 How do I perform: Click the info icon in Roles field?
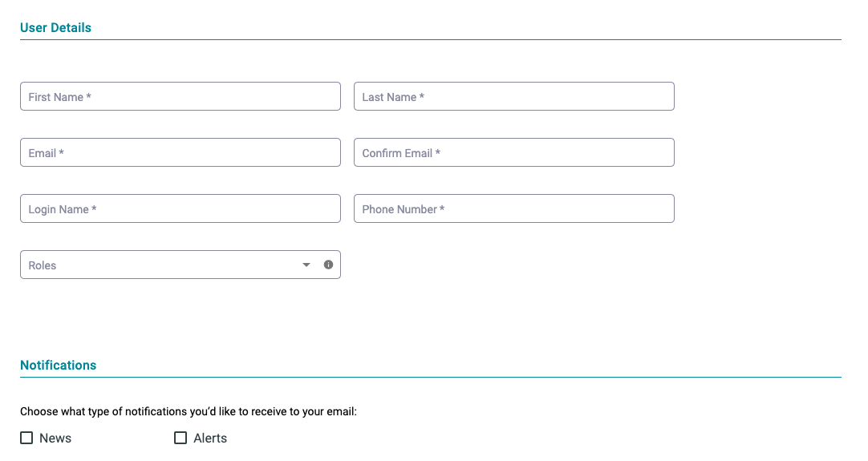(x=328, y=265)
